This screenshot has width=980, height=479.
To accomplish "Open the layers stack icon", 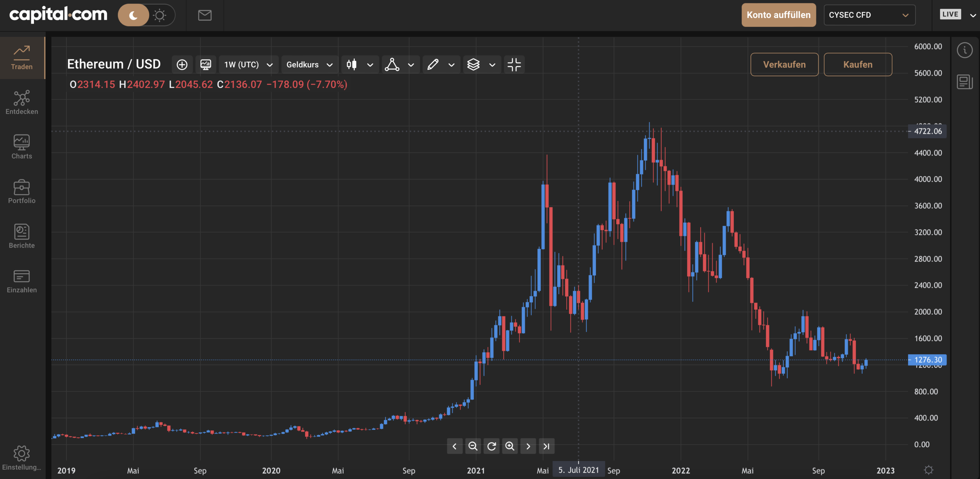I will tap(473, 65).
